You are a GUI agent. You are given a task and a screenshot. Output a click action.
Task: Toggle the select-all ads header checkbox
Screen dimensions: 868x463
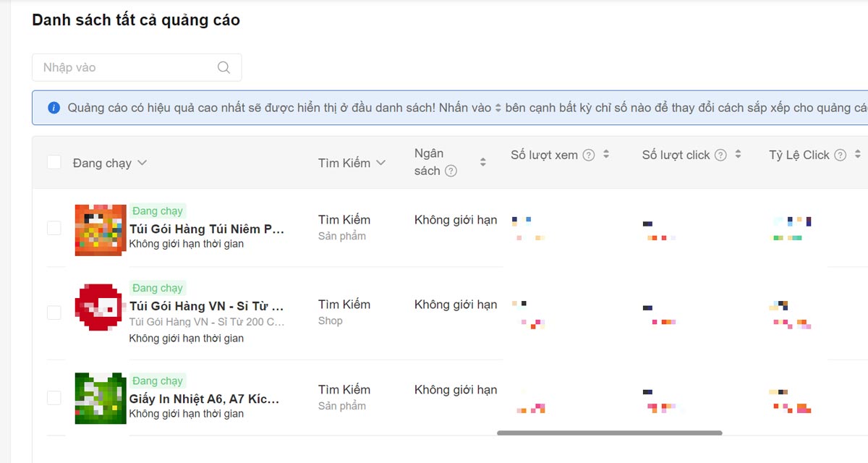54,162
